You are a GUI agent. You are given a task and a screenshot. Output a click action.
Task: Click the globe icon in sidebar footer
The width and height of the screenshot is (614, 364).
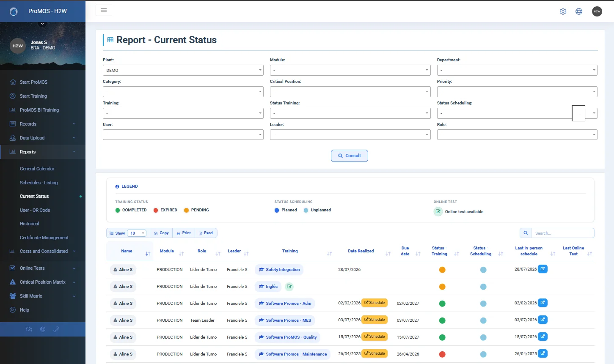[x=43, y=329]
